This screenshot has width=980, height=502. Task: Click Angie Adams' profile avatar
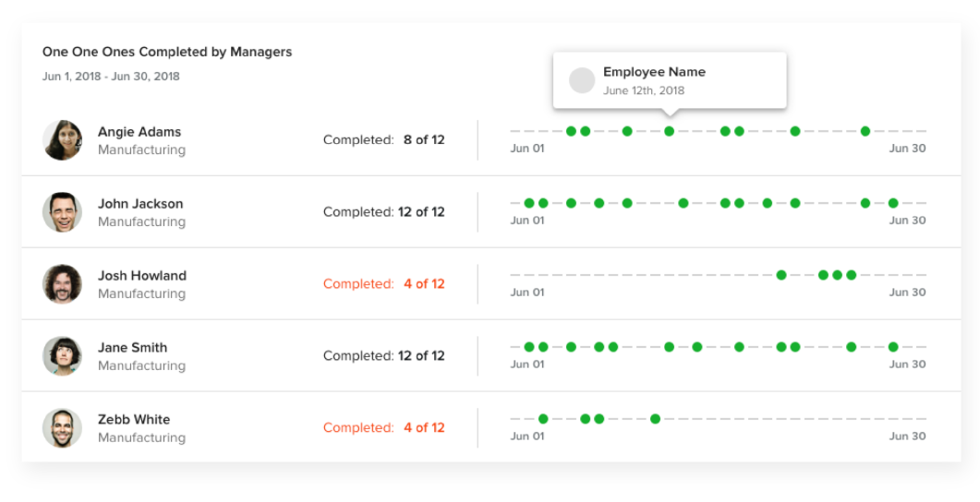pos(63,140)
